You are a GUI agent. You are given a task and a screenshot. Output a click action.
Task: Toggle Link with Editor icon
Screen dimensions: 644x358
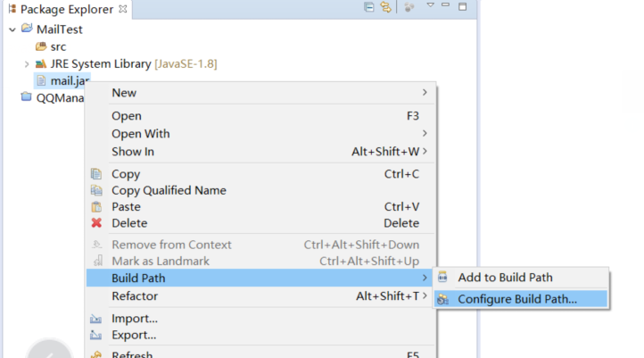point(385,7)
